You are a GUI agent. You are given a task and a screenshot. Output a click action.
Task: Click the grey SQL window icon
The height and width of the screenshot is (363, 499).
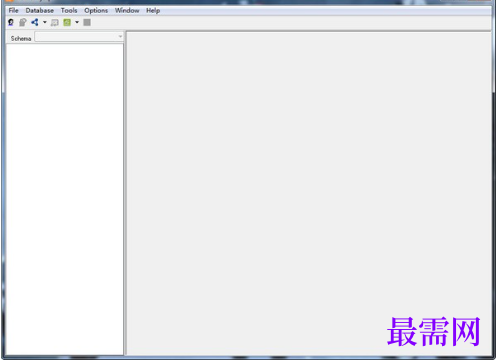55,22
